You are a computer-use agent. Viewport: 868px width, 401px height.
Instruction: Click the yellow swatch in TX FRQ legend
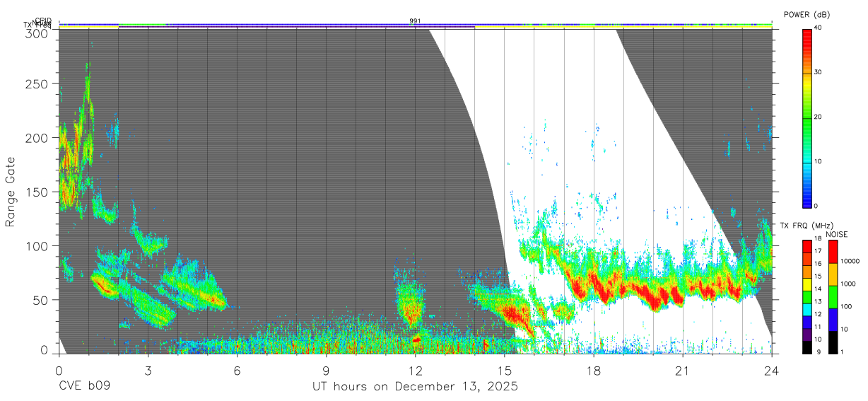click(807, 283)
